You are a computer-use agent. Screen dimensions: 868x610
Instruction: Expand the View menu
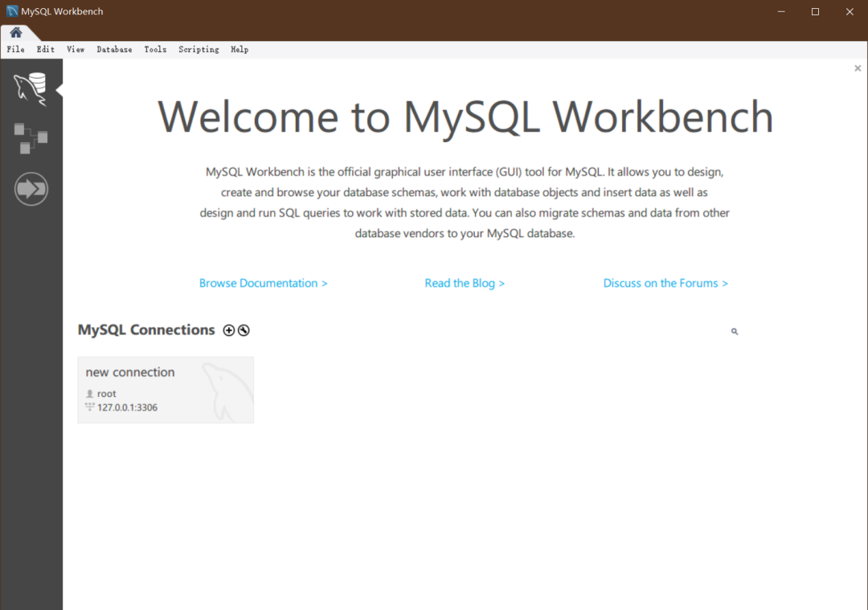[76, 50]
